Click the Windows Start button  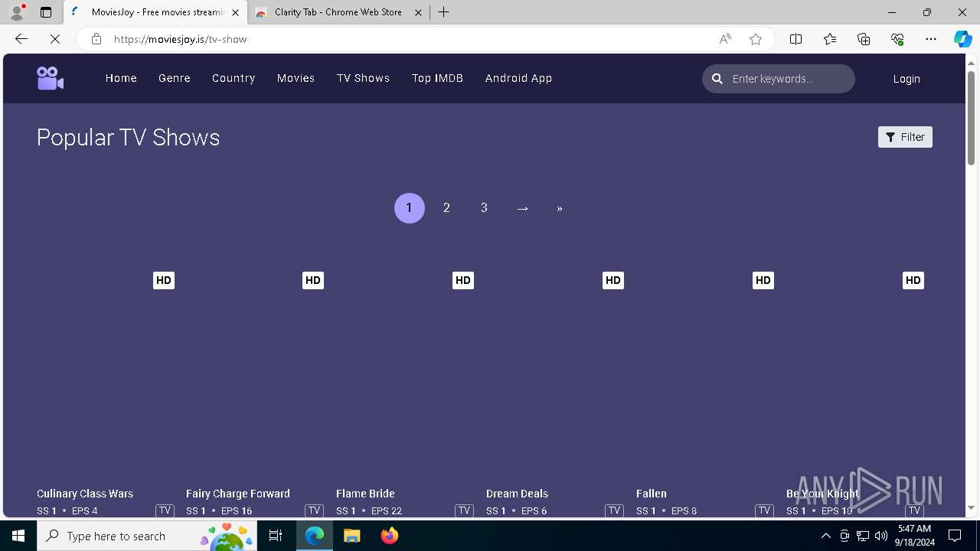coord(18,536)
